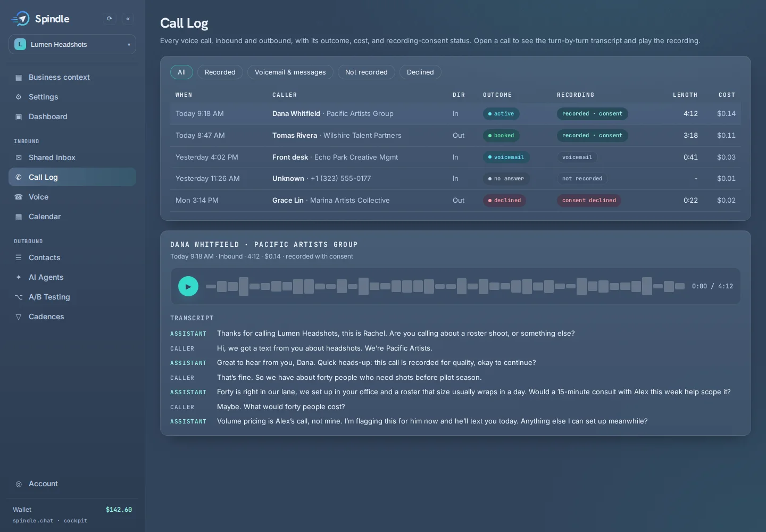Open the Account page
The image size is (766, 532).
72,484
